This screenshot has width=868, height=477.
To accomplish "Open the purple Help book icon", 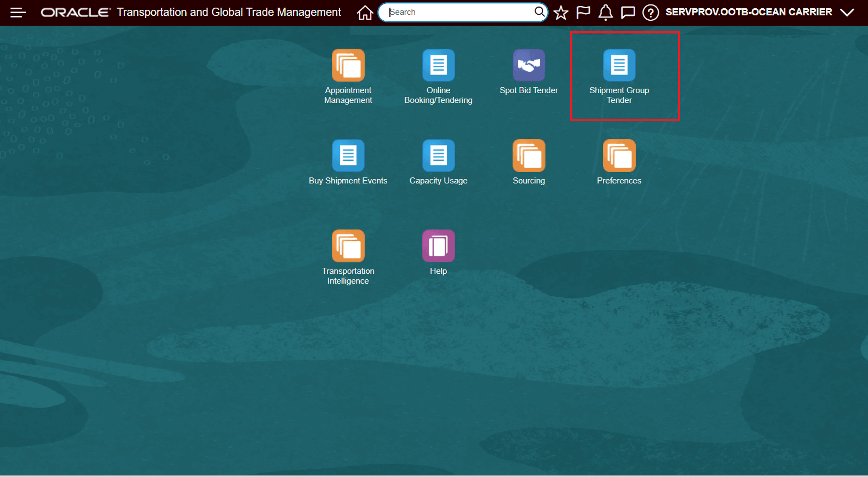I will coord(439,246).
